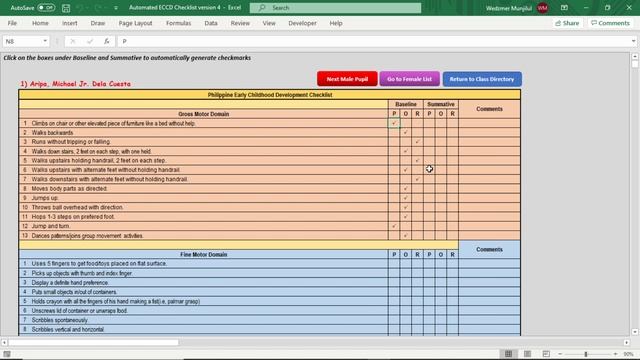Open the File menu
The image size is (640, 360).
click(x=12, y=23)
